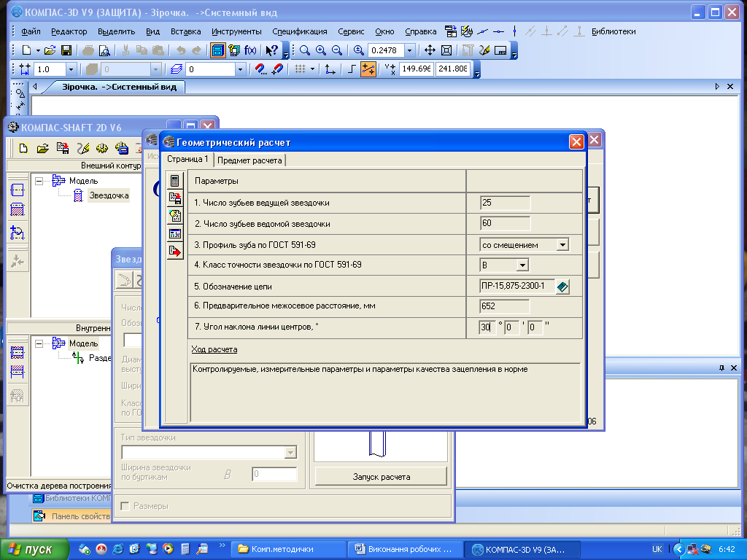
Task: Click the results window icon in calculation sidebar
Action: (x=175, y=233)
